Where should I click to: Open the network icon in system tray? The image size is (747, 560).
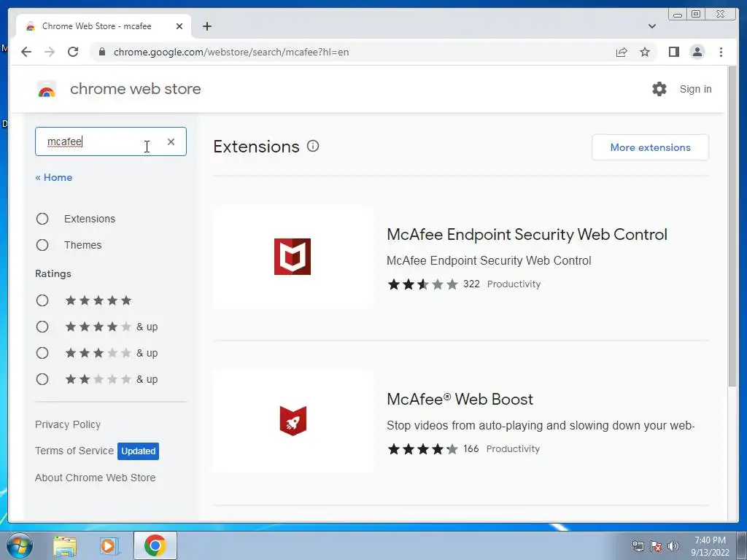tap(638, 546)
